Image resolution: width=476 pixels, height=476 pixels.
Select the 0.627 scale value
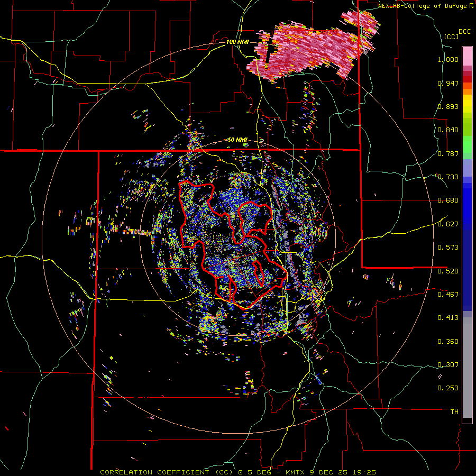point(448,224)
